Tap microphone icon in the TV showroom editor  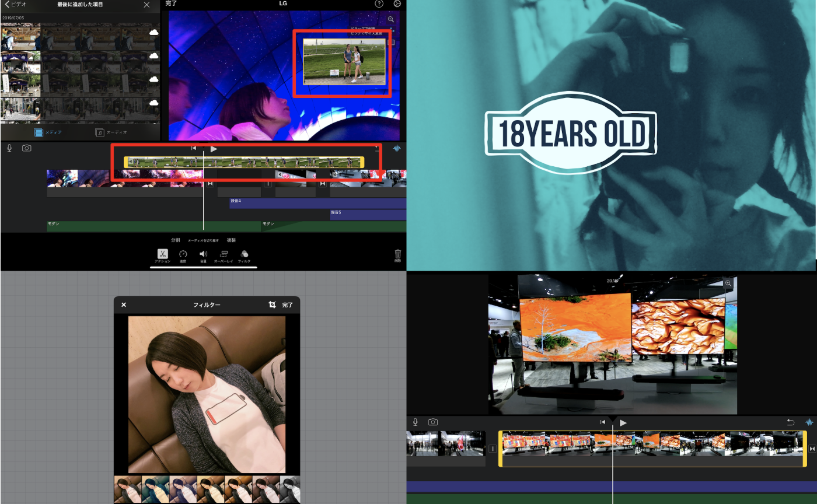click(x=416, y=422)
